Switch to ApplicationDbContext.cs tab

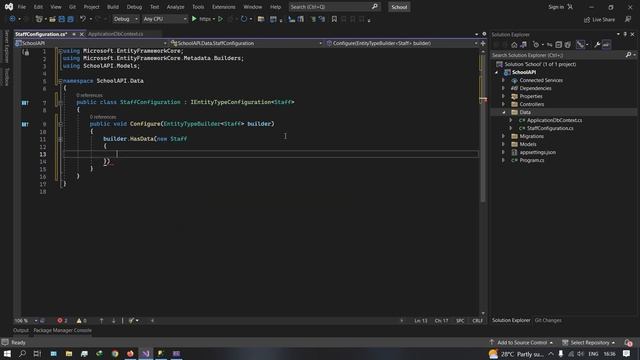pos(116,34)
